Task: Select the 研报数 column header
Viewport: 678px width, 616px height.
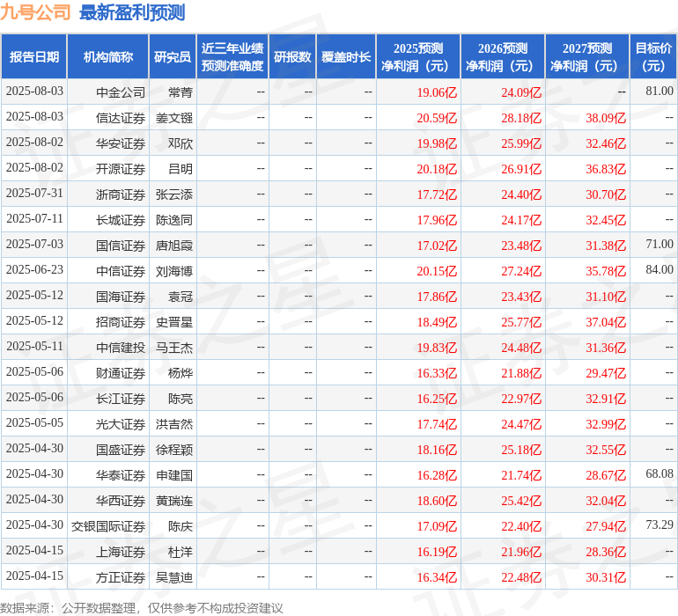Action: coord(292,57)
